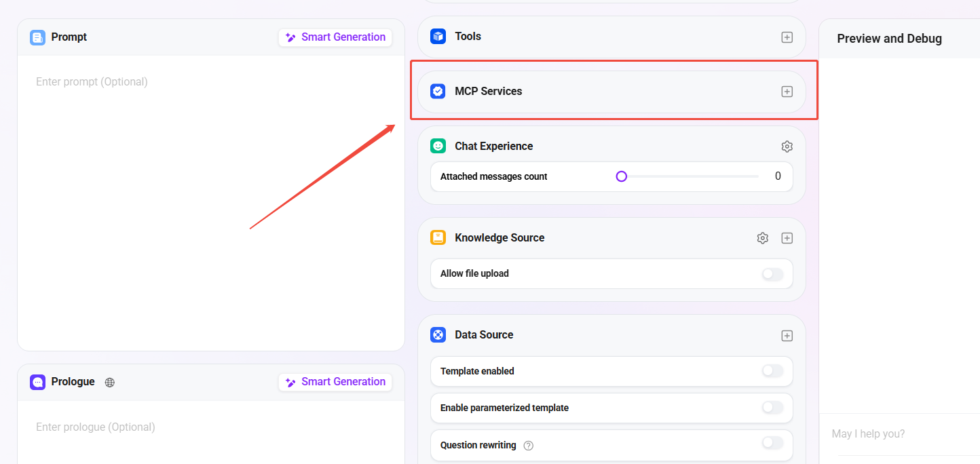Viewport: 980px width, 464px height.
Task: Open Knowledge Source settings gear
Action: 762,238
